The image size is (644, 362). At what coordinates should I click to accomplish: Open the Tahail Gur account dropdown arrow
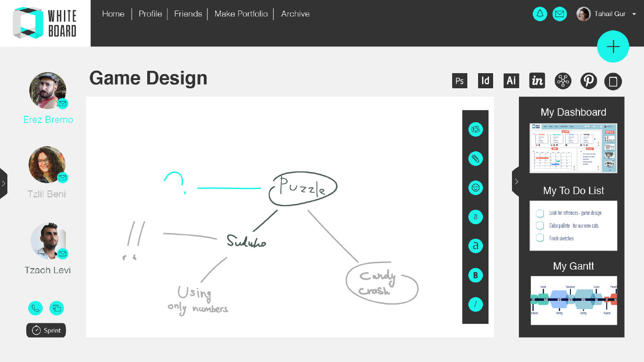click(634, 14)
